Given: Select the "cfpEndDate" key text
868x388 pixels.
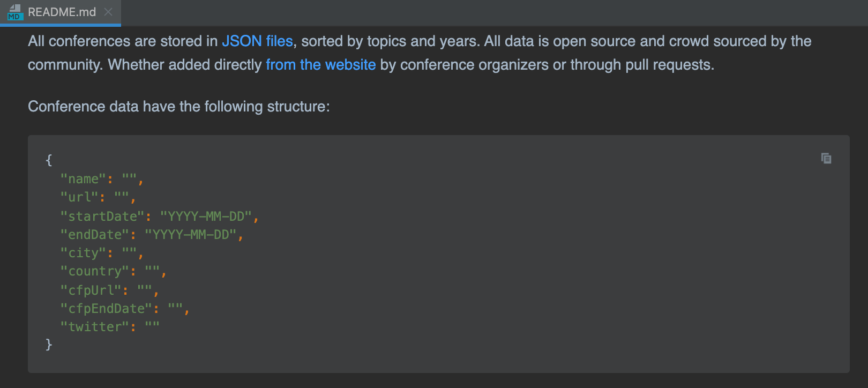Looking at the screenshot, I should (106, 309).
